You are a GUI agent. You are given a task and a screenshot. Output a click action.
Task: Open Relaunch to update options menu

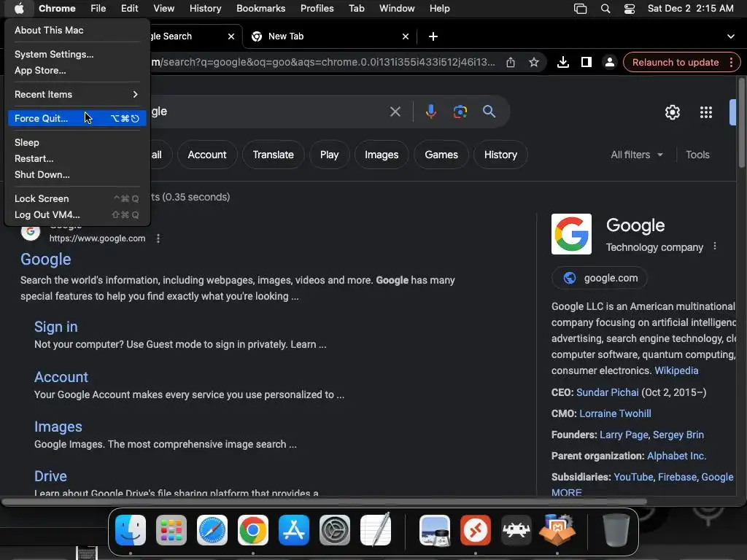[731, 63]
